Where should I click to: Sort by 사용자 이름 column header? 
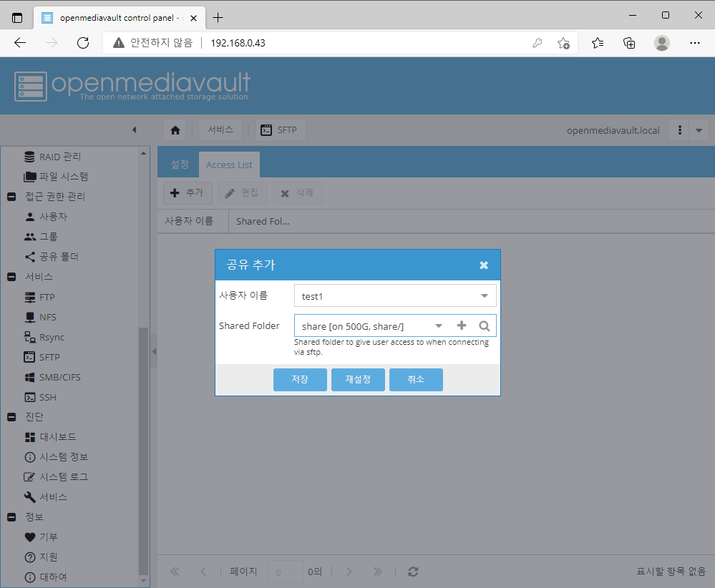193,222
